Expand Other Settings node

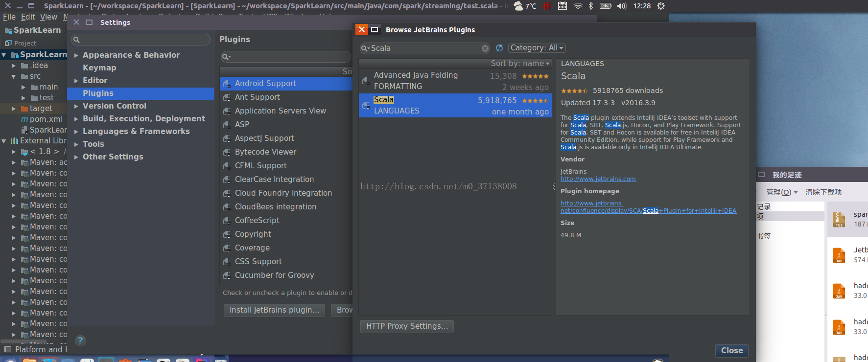(76, 157)
